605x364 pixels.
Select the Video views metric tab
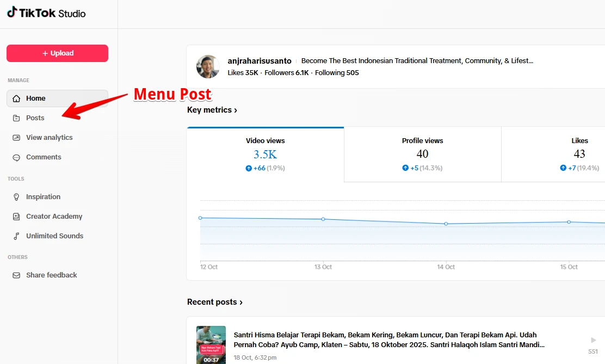pos(265,155)
